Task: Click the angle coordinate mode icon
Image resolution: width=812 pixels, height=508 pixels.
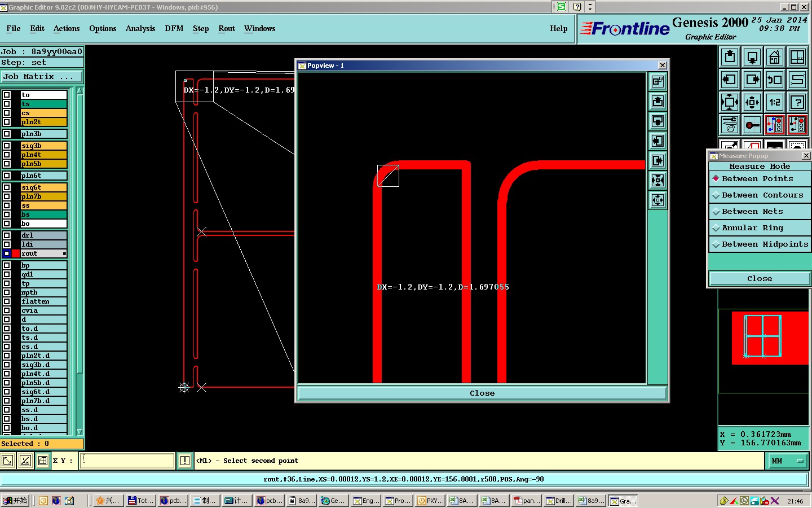Action: (25, 461)
